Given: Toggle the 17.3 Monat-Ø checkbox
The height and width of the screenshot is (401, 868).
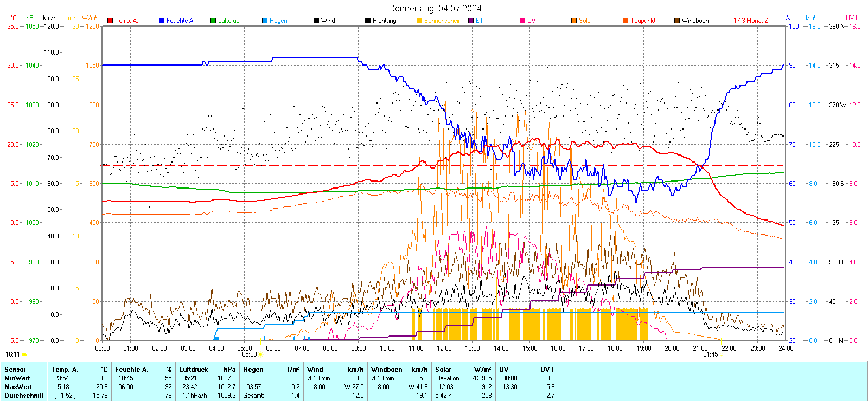Looking at the screenshot, I should point(729,21).
